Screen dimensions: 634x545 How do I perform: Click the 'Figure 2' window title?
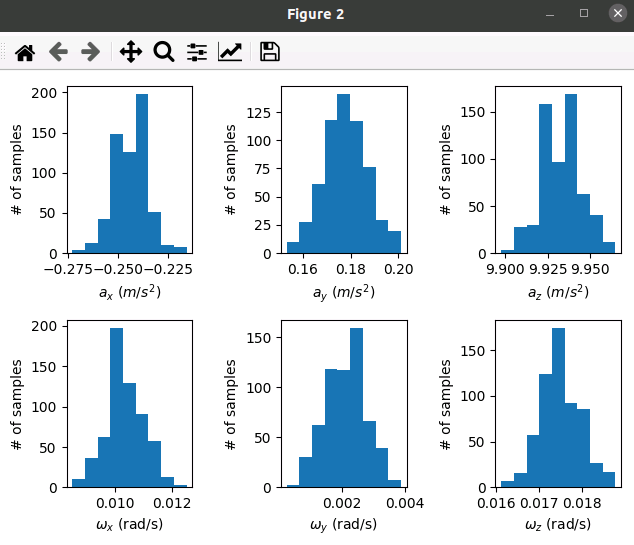[x=316, y=14]
